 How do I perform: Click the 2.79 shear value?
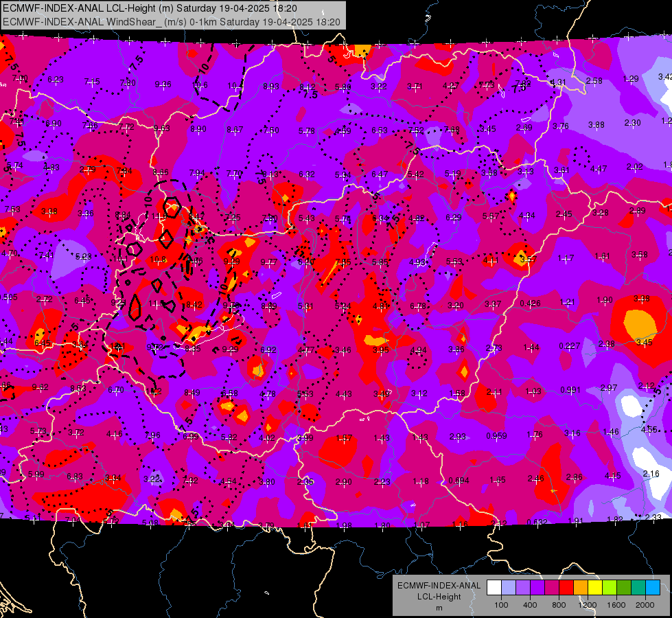(87, 170)
